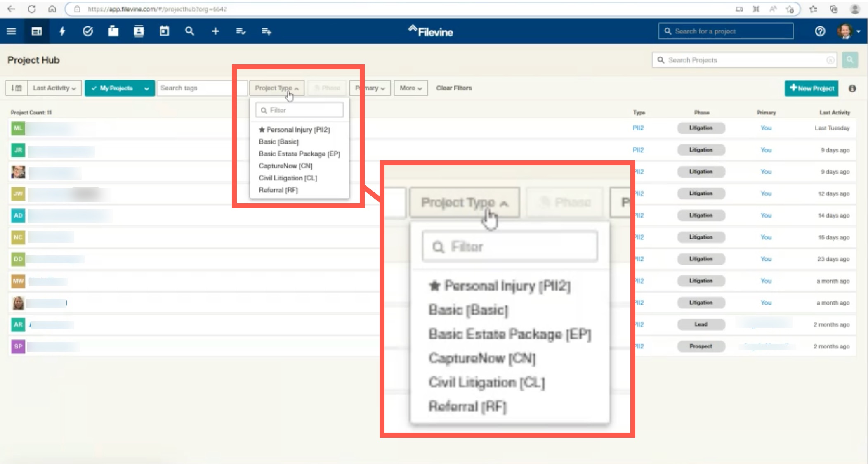Toggle sort order date icon
The width and height of the screenshot is (868, 464).
(16, 88)
